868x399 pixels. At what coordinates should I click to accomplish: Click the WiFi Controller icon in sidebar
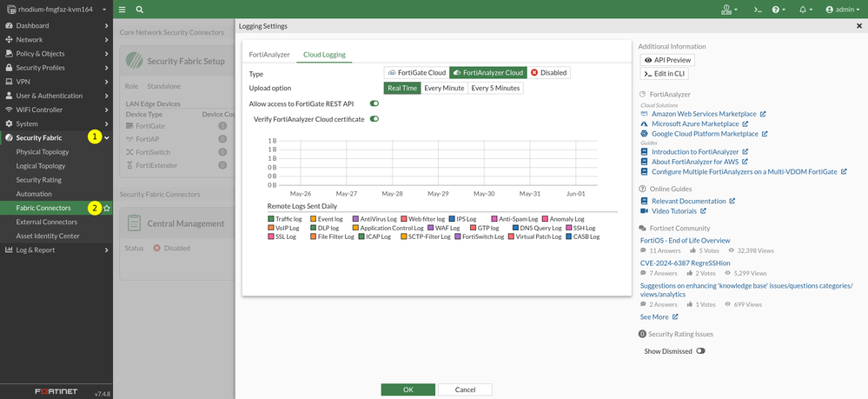pos(9,110)
